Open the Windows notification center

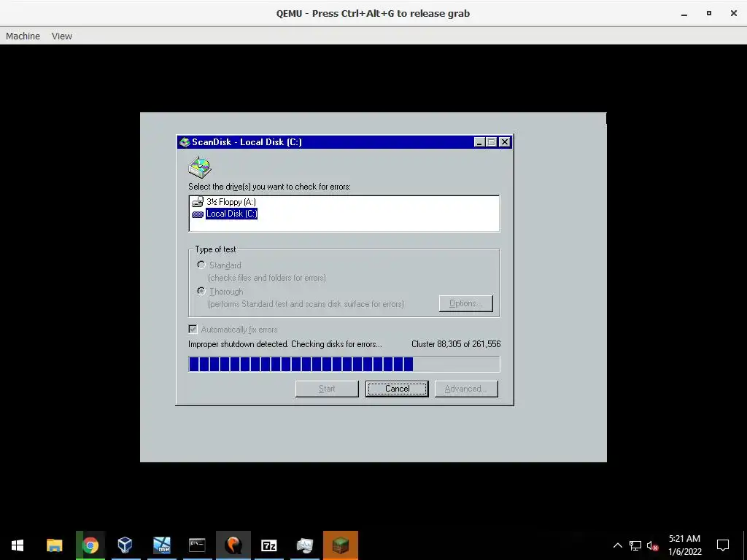[723, 545]
